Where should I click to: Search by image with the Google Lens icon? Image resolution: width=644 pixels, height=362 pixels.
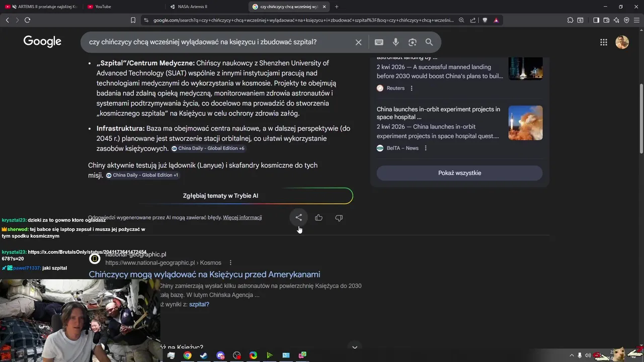coord(413,42)
